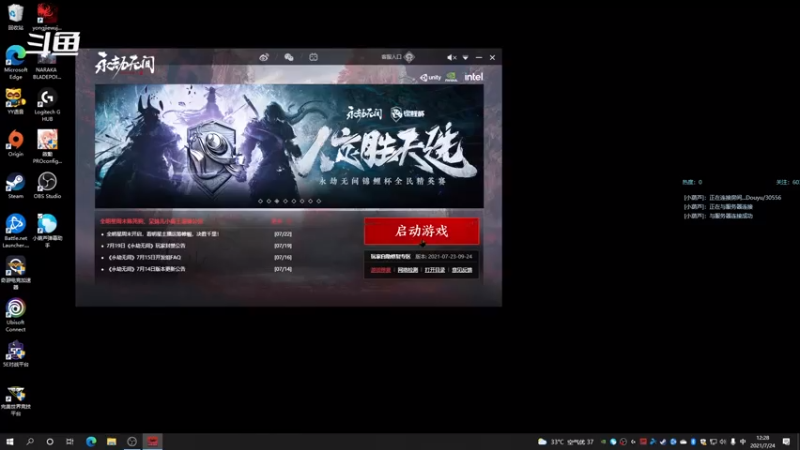Viewport: 800px width, 450px height.
Task: Open Cortana circle in taskbar
Action: pyautogui.click(x=49, y=441)
